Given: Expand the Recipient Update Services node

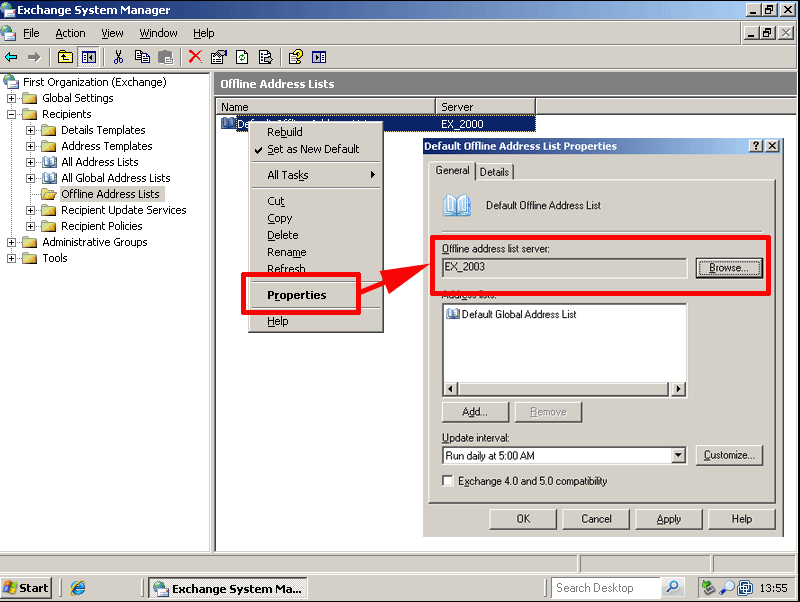Looking at the screenshot, I should tap(31, 210).
